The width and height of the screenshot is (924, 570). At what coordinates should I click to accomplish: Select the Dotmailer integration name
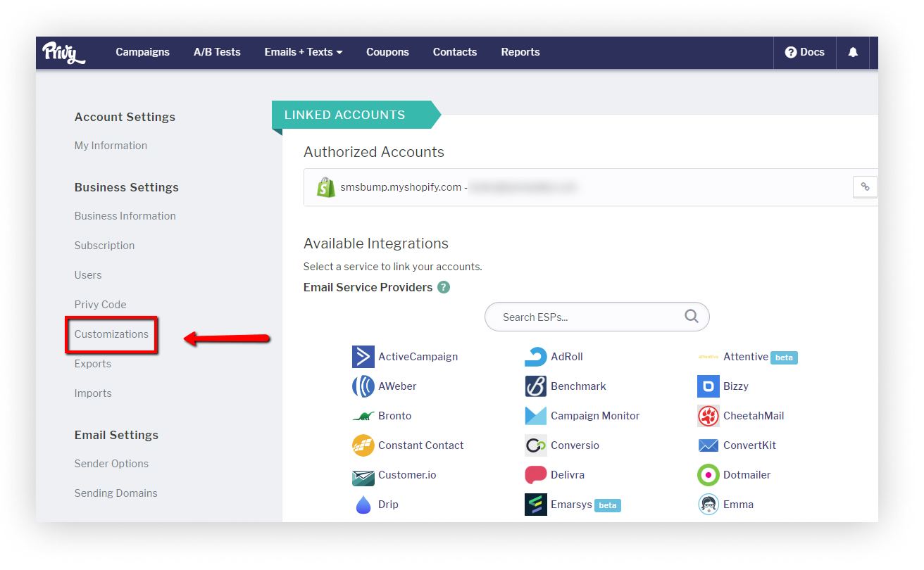[747, 475]
